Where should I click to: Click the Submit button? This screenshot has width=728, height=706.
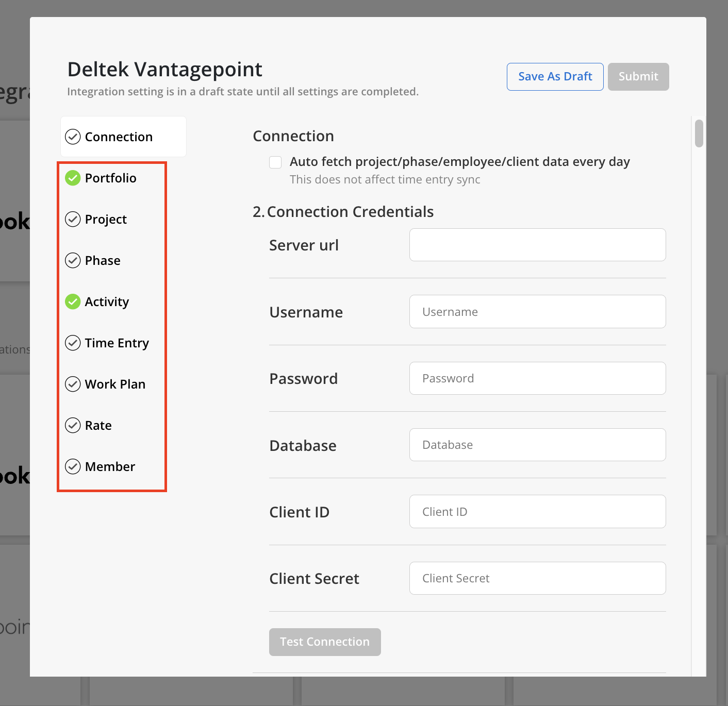tap(638, 77)
